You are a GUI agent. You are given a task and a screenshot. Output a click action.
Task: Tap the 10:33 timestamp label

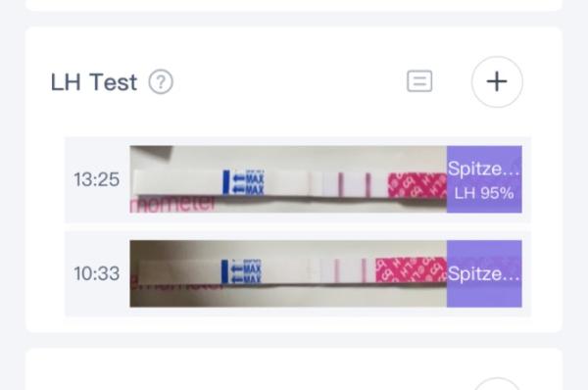tap(97, 273)
